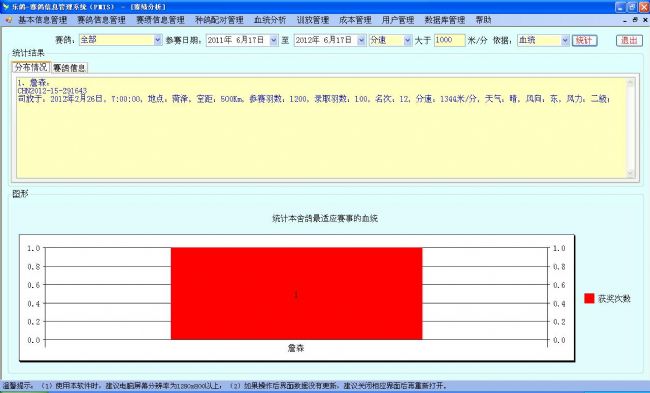Open the 赛鸽 dropdown showing 全部

tap(158, 40)
